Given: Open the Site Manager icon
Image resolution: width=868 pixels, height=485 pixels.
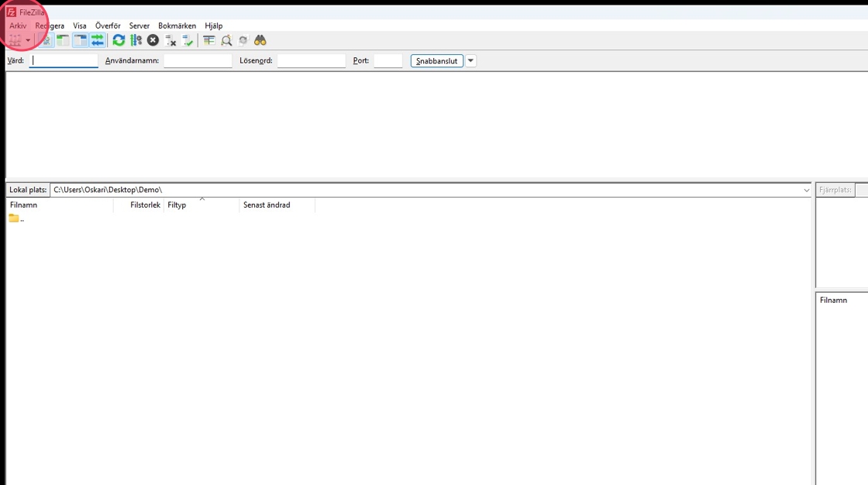Looking at the screenshot, I should coord(15,40).
